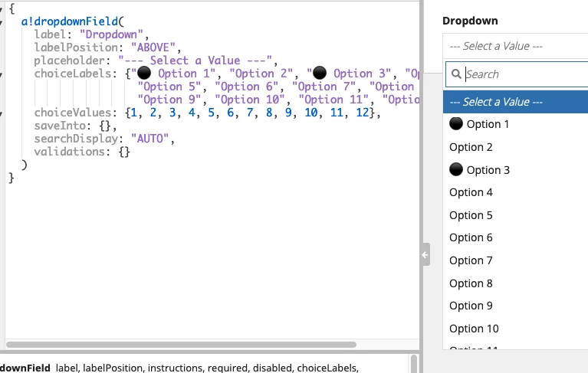
Task: Click the validations parameter in the code
Action: [x=69, y=152]
